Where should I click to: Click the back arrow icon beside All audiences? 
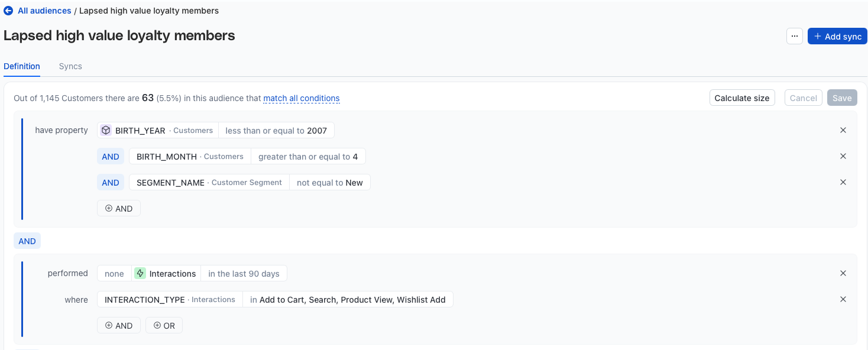8,11
